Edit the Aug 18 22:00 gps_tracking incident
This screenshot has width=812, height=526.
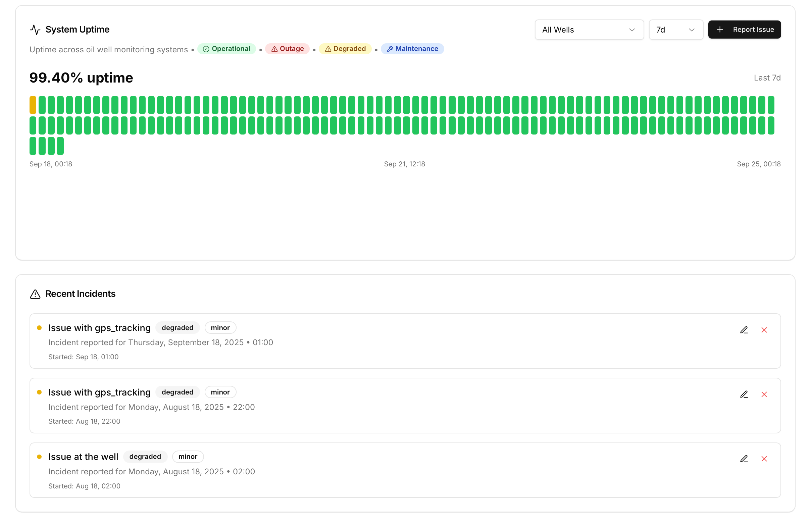pos(744,394)
